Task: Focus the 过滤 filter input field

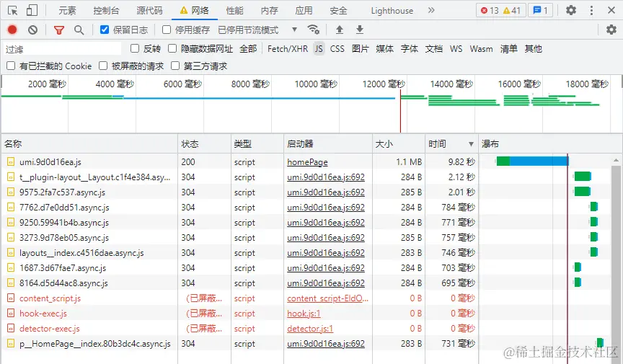Action: [x=62, y=49]
